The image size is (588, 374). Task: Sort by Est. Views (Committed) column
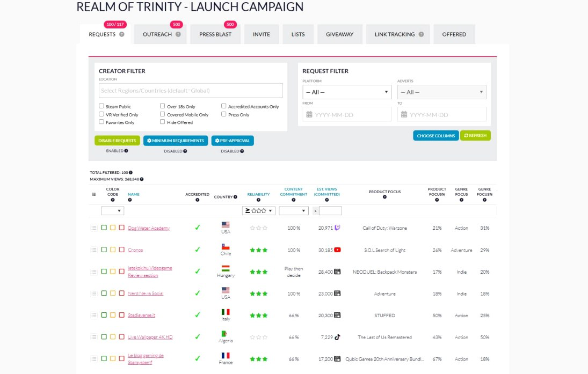coord(326,192)
